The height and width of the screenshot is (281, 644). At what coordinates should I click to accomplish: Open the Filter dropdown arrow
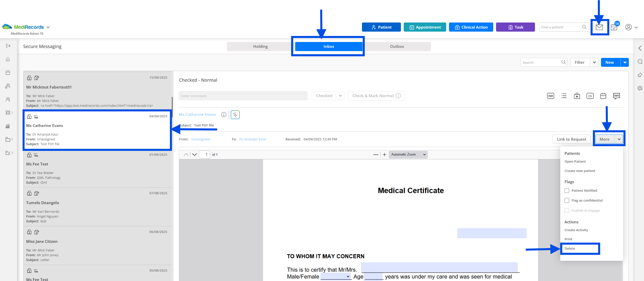click(x=594, y=62)
